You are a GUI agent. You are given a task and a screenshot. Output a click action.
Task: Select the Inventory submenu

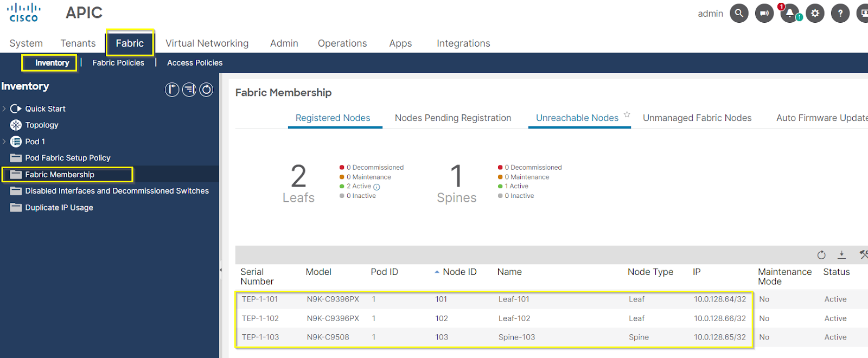(52, 63)
